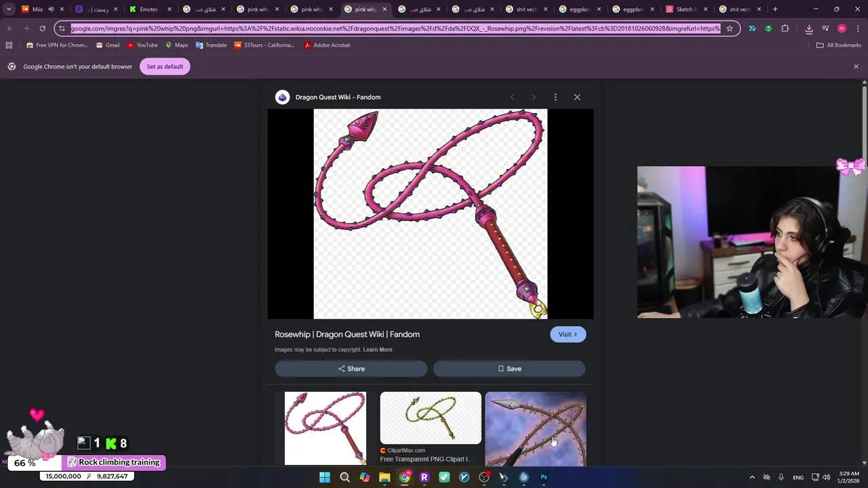Viewport: 868px width, 488px height.
Task: Click the Visit button
Action: (568, 334)
